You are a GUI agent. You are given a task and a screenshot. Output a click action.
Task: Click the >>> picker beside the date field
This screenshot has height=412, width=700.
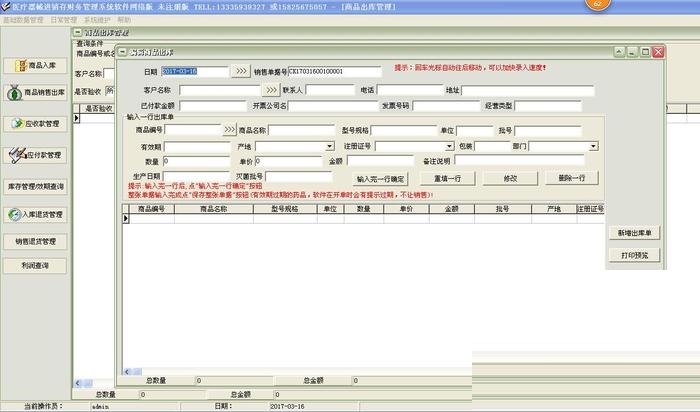241,72
